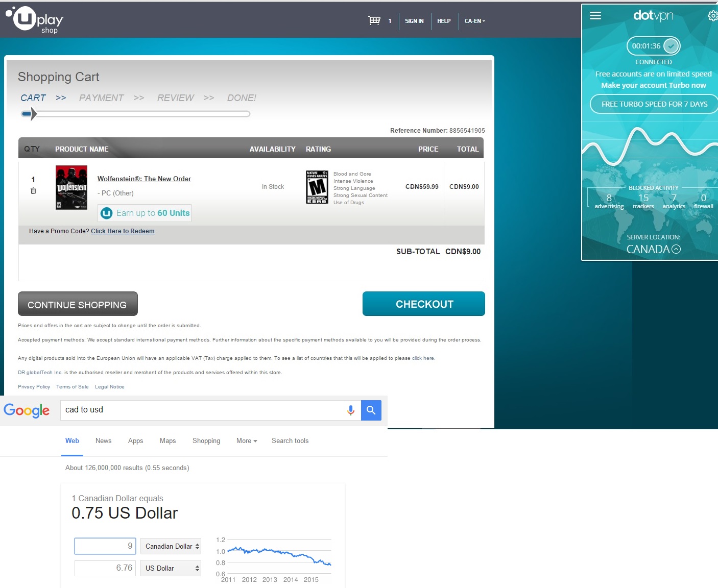Open the Privacy Policy link

point(34,387)
